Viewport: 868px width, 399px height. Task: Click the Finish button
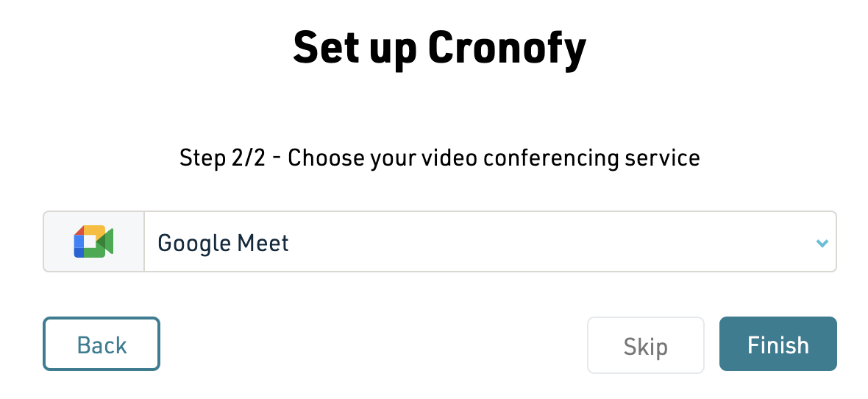pos(778,344)
